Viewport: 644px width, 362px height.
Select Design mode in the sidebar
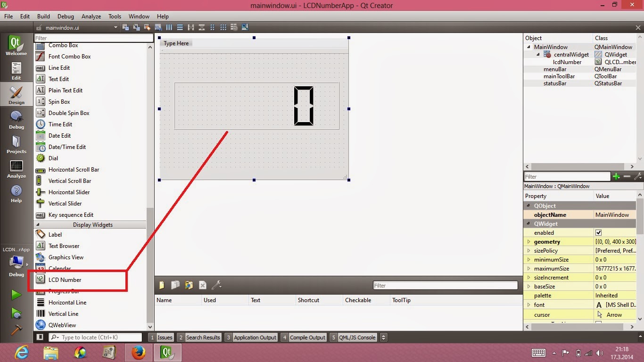click(17, 96)
